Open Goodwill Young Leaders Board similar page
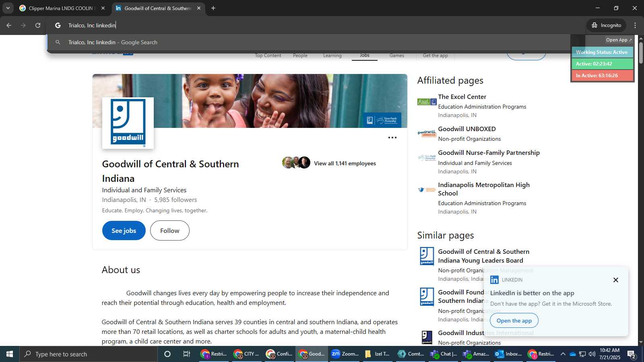This screenshot has width=644, height=362. point(483,256)
